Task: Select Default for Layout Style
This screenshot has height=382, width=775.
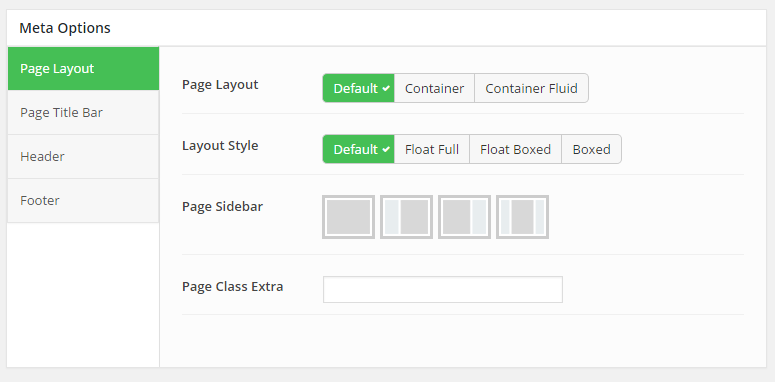Action: (358, 149)
